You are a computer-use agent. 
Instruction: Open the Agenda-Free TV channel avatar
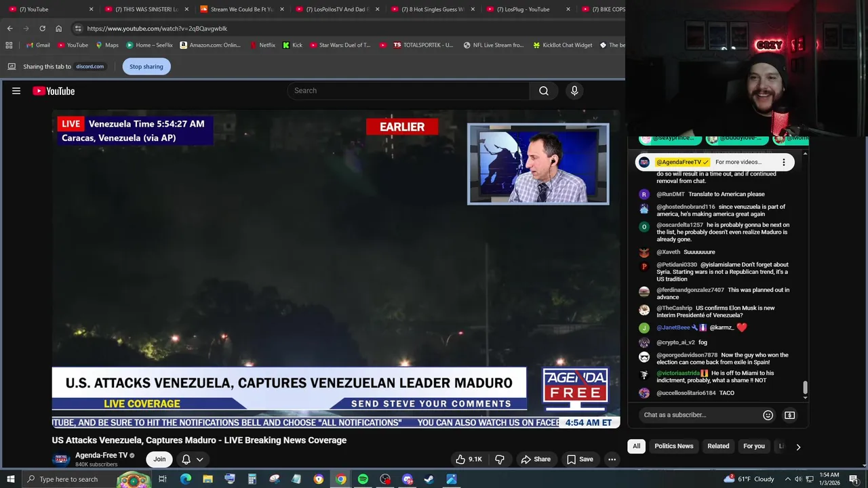(x=61, y=460)
